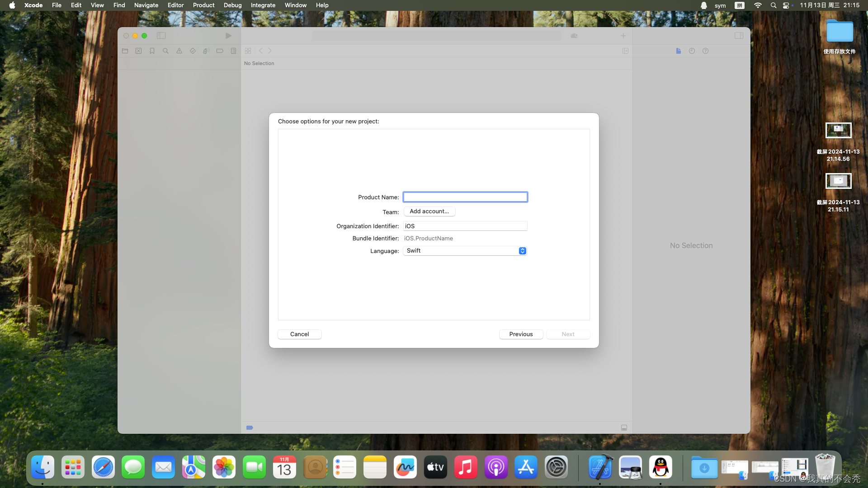Toggle the inspector panel on the right

(x=739, y=36)
